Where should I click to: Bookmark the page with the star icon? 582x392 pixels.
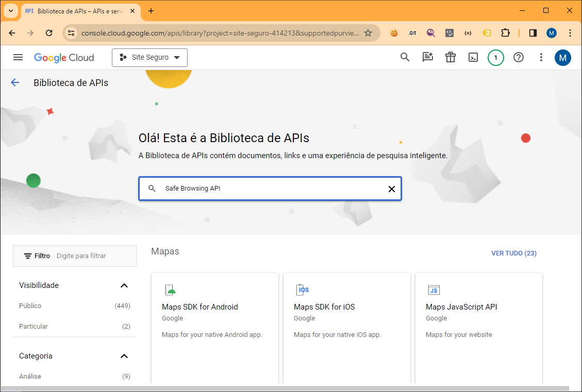click(368, 33)
